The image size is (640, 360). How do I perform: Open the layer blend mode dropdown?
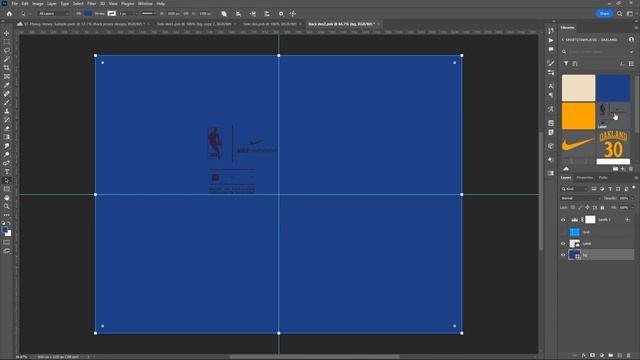click(580, 198)
